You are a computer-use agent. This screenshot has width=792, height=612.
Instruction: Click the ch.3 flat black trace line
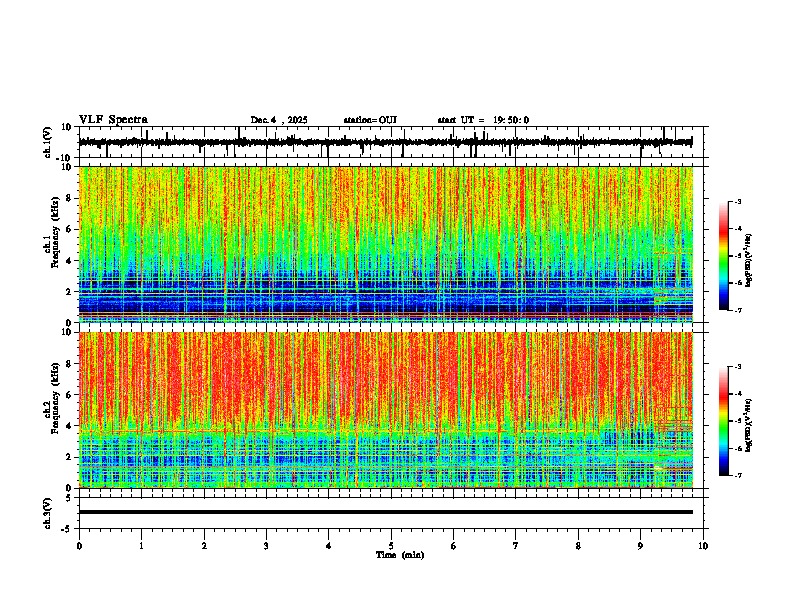pos(386,512)
